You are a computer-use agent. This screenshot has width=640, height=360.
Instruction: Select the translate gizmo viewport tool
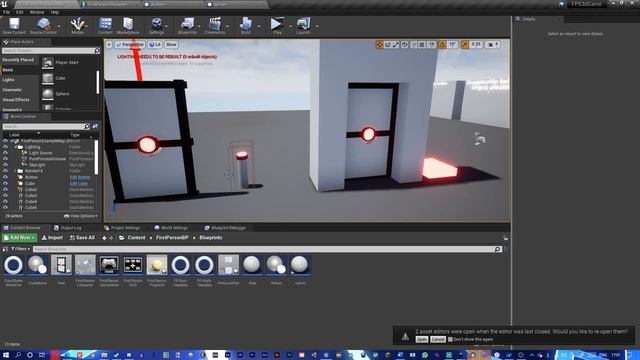[380, 44]
